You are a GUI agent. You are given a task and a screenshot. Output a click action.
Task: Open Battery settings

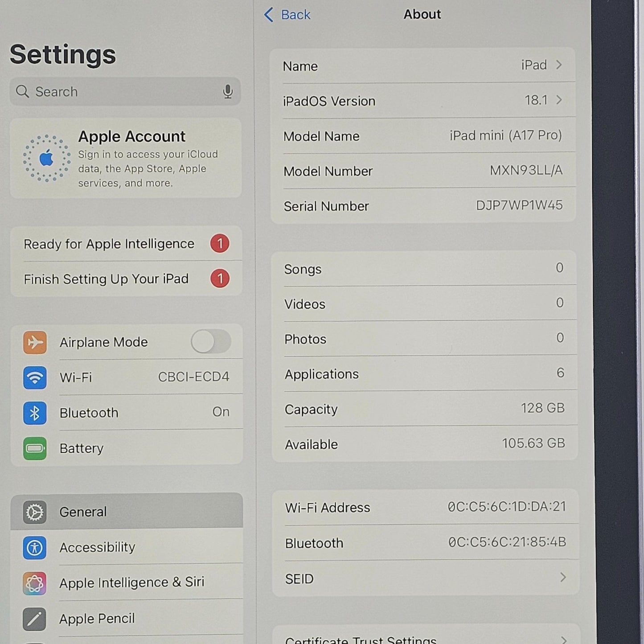click(127, 448)
